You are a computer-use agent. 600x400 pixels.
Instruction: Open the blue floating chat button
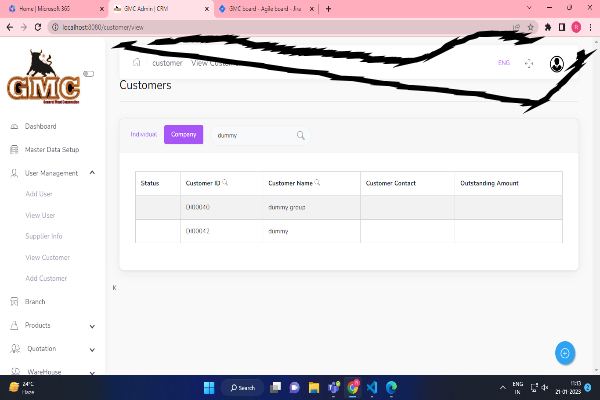click(x=565, y=352)
